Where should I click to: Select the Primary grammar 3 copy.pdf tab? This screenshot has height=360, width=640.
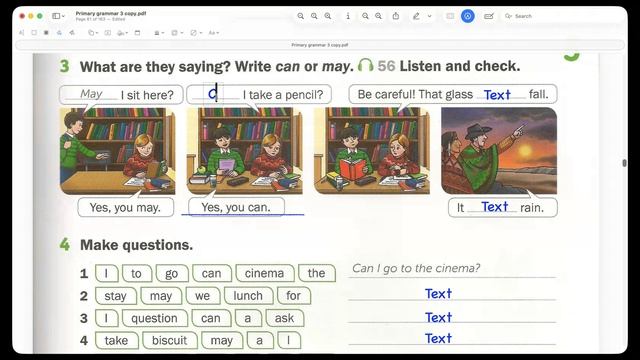tap(320, 45)
